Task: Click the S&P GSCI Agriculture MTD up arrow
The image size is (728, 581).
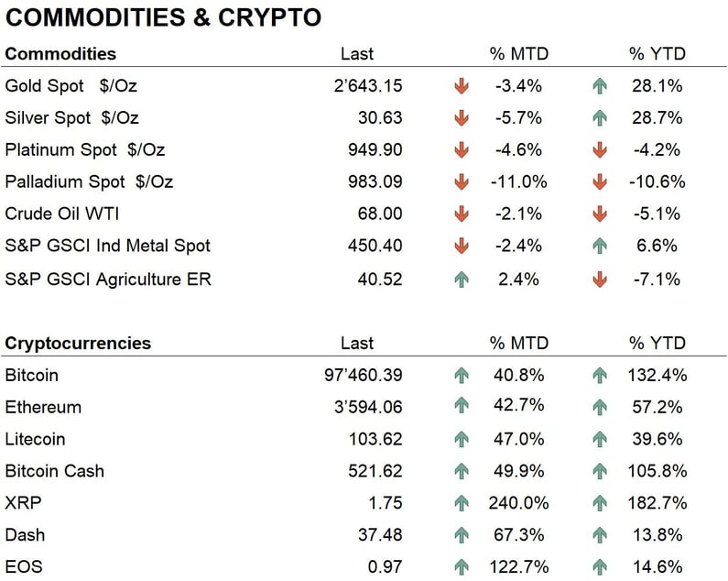Action: point(462,279)
